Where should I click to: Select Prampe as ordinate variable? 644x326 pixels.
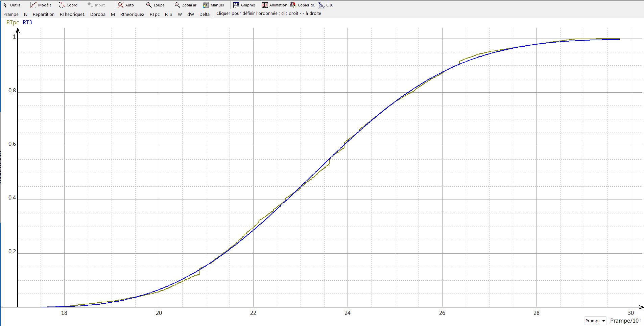pyautogui.click(x=11, y=14)
